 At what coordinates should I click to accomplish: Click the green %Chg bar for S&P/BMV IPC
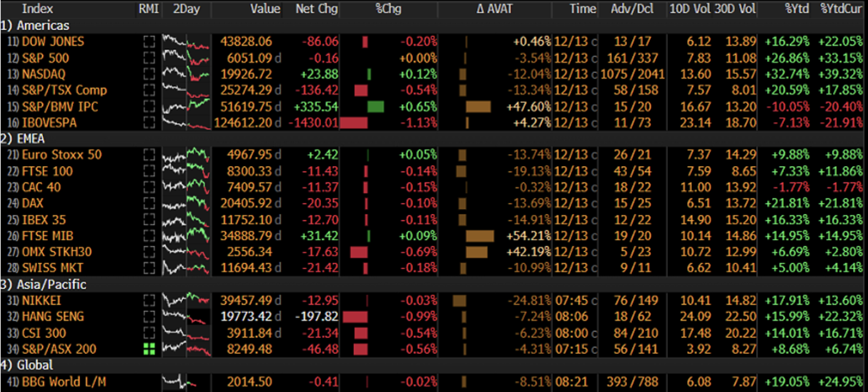tap(376, 106)
